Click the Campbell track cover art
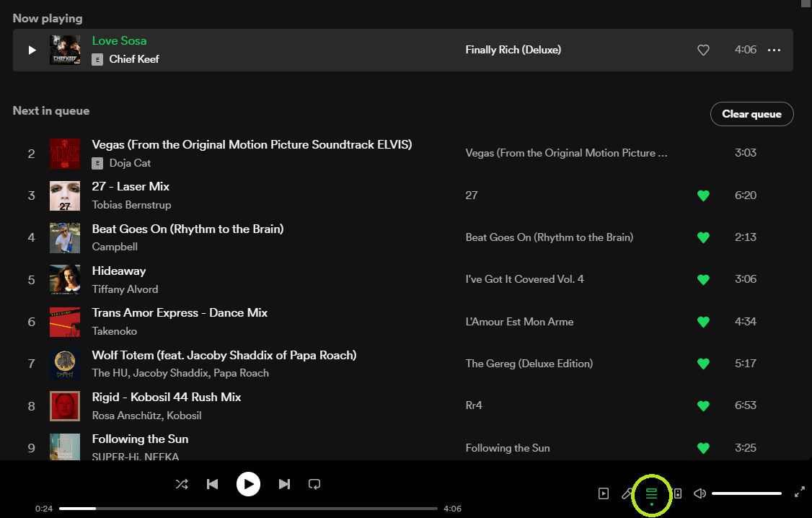 (65, 238)
